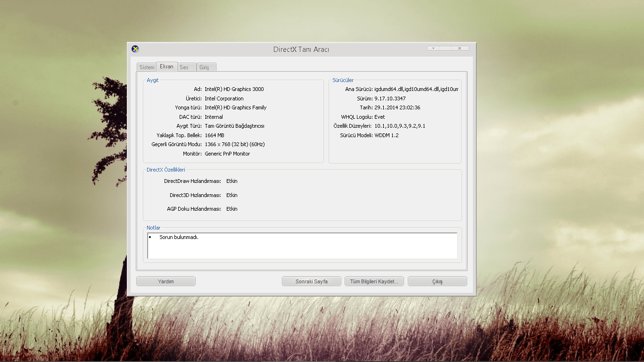Screen dimensions: 644x362
Task: Click "Etkin" next to Direct3D Hızlandırması
Action: tap(232, 195)
